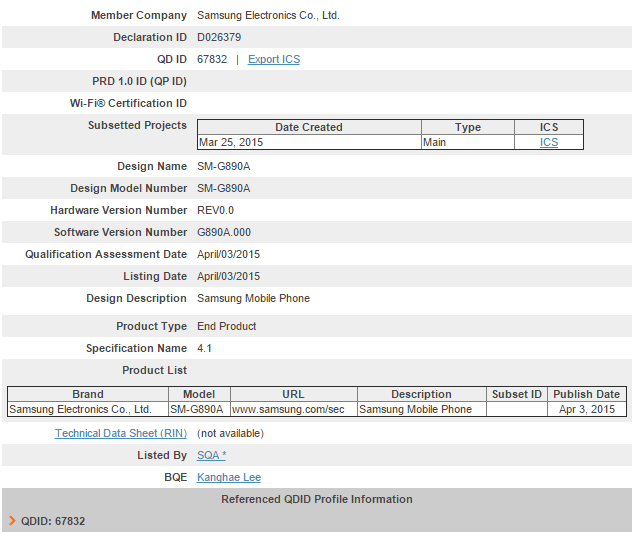Click the (not available) text
Image resolution: width=636 pixels, height=537 pixels.
[x=230, y=433]
